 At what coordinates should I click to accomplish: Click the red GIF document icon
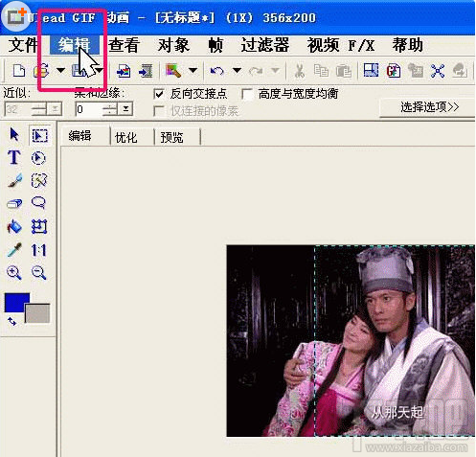[x=394, y=71]
